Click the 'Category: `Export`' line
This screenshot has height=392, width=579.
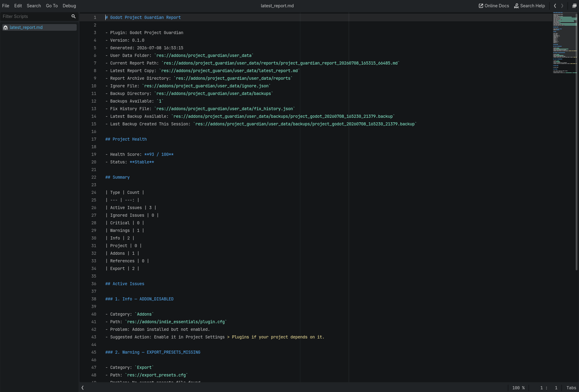click(x=130, y=367)
